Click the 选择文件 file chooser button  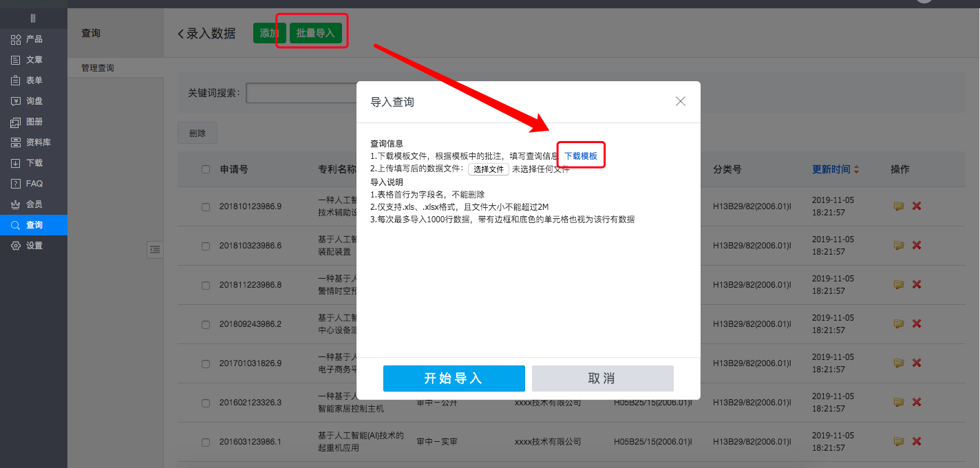pyautogui.click(x=489, y=169)
